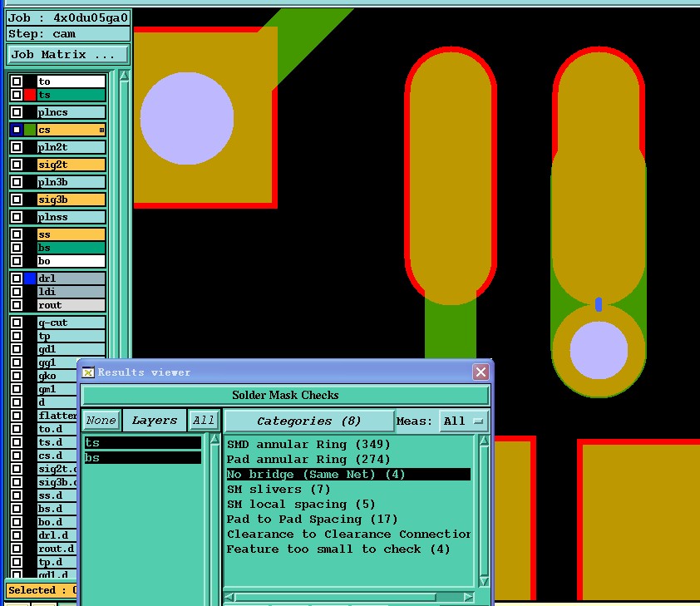This screenshot has height=606, width=700.
Task: Click categories horizontal scroll left arrow
Action: (229, 597)
